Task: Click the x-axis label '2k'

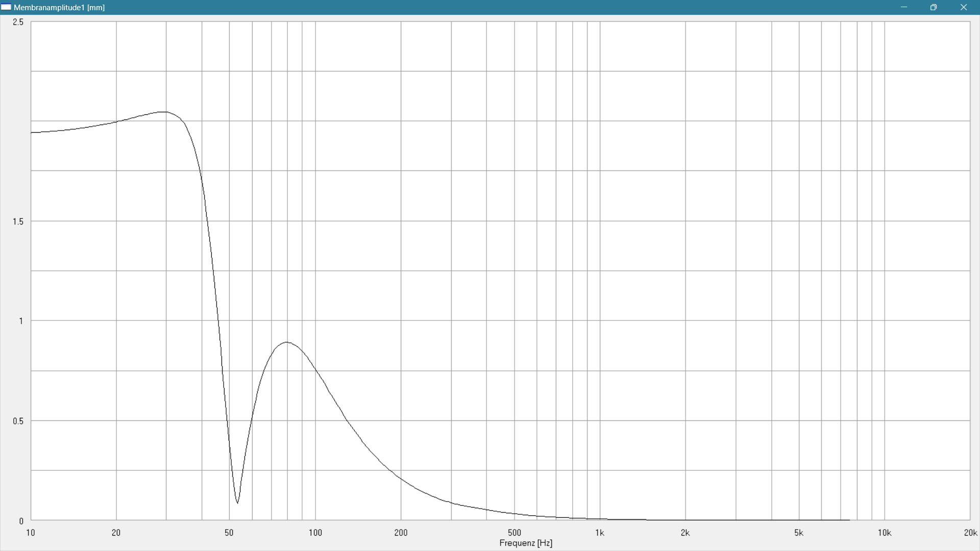Action: pyautogui.click(x=685, y=533)
